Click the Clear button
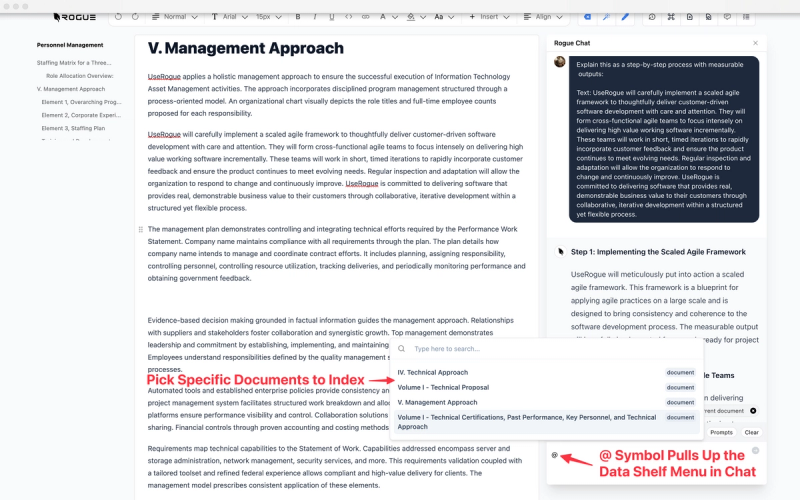The width and height of the screenshot is (800, 500). 751,432
